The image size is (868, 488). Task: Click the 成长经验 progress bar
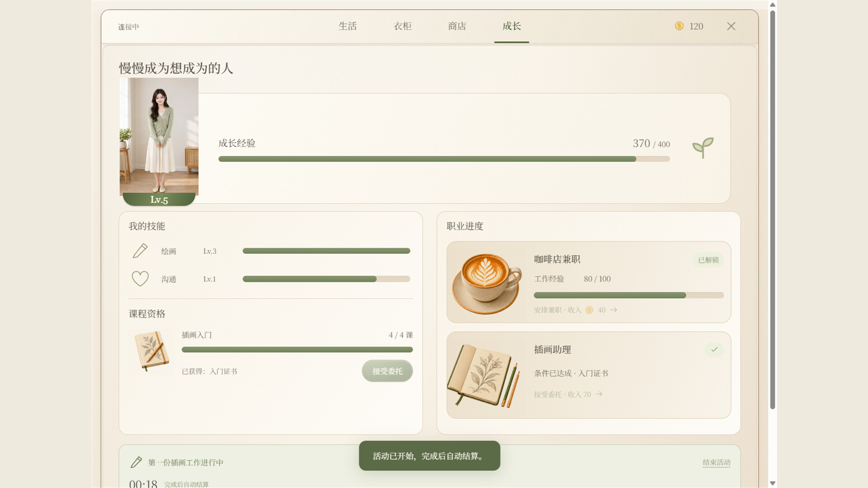(x=444, y=159)
